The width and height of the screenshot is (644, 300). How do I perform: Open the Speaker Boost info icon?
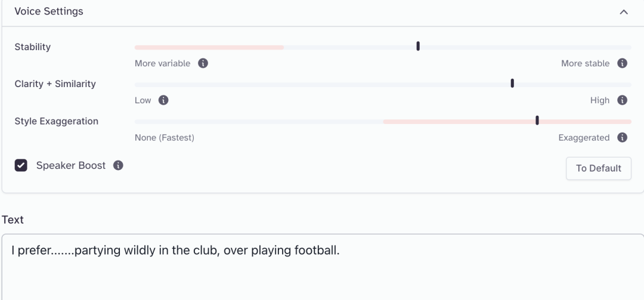click(x=118, y=165)
